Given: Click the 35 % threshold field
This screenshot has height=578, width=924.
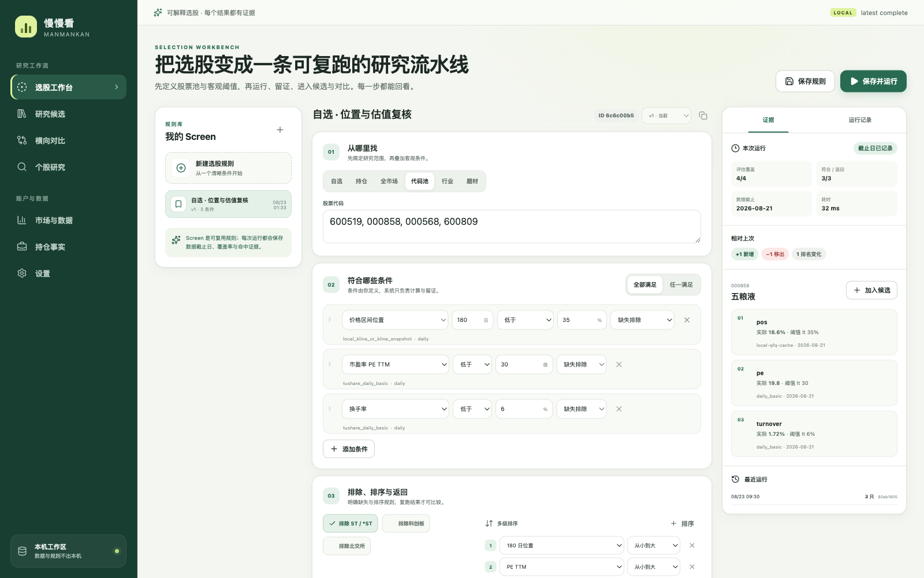Looking at the screenshot, I should click(x=582, y=320).
